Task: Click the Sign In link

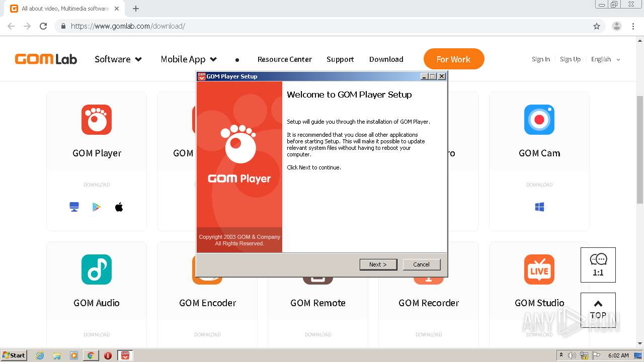Action: pos(541,59)
